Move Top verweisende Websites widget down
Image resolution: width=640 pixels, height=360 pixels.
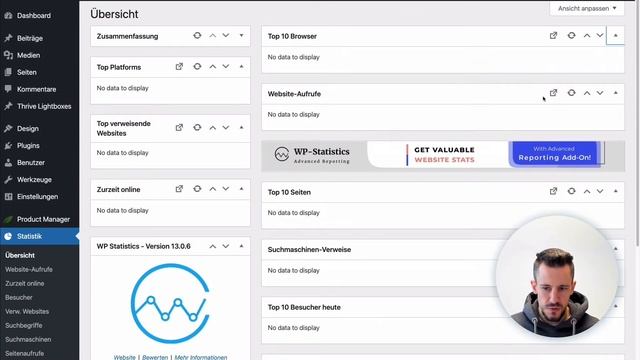(226, 128)
